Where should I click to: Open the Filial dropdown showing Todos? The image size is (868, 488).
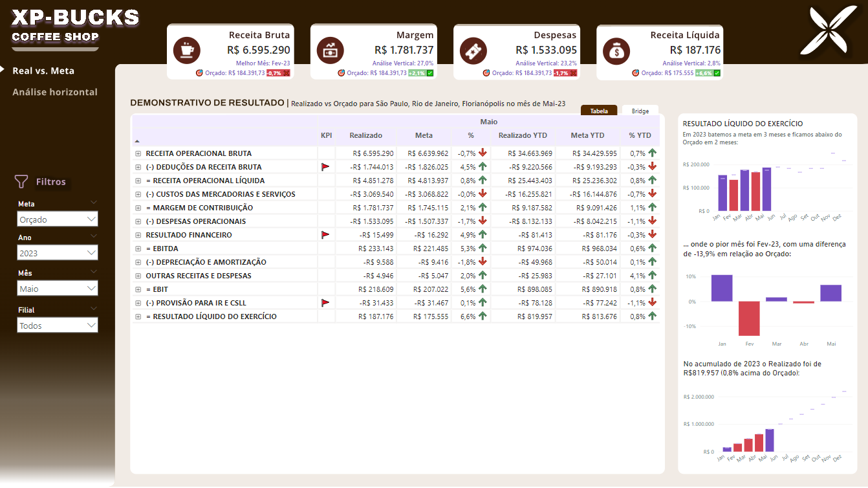58,326
